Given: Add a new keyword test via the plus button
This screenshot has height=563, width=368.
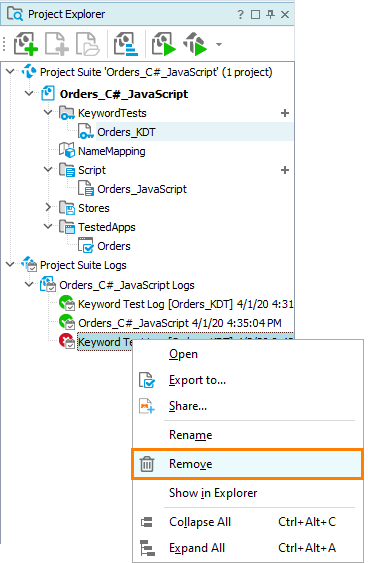Looking at the screenshot, I should click(285, 113).
